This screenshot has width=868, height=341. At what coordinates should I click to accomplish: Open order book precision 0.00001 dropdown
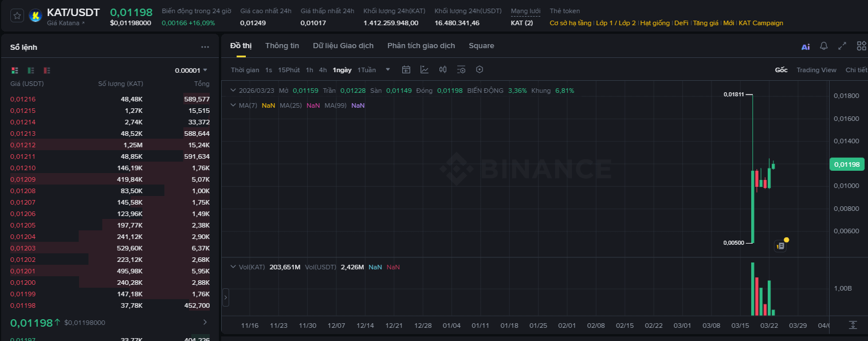[x=191, y=70]
